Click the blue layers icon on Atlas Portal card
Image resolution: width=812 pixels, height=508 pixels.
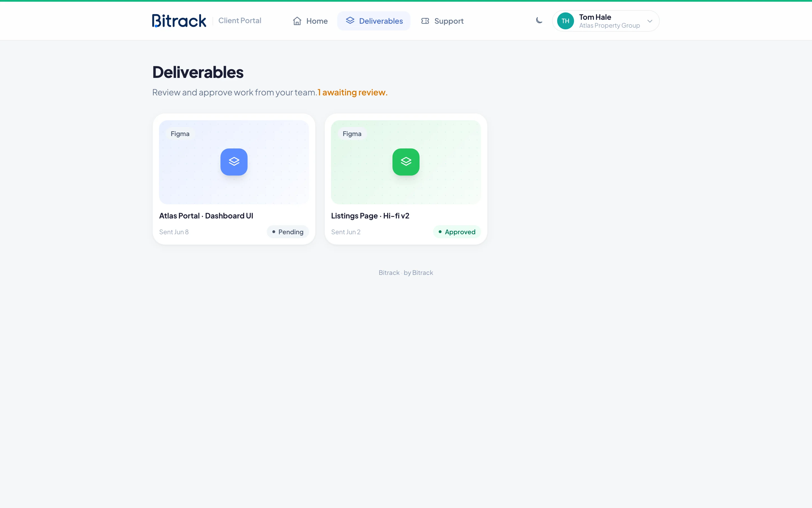coord(234,162)
